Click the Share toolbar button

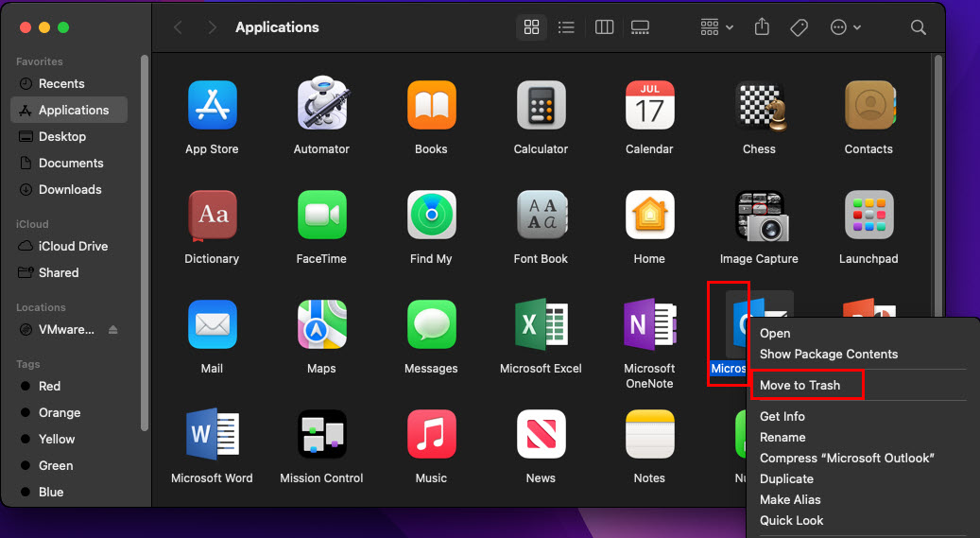click(762, 26)
